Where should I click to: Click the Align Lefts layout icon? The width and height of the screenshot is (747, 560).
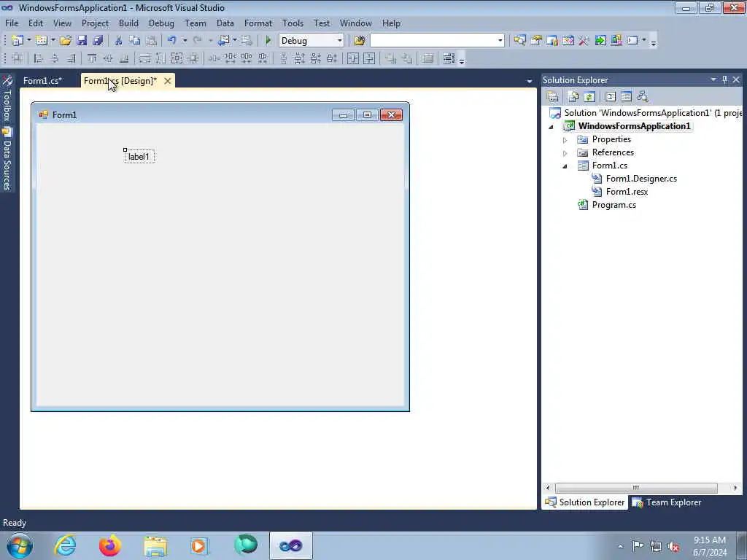click(x=39, y=58)
